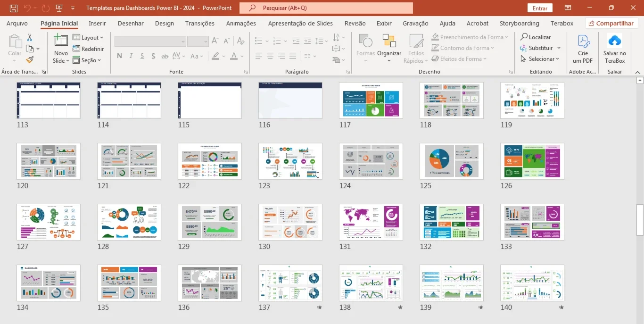This screenshot has width=644, height=324.
Task: Open the Seção dropdown
Action: [87, 60]
